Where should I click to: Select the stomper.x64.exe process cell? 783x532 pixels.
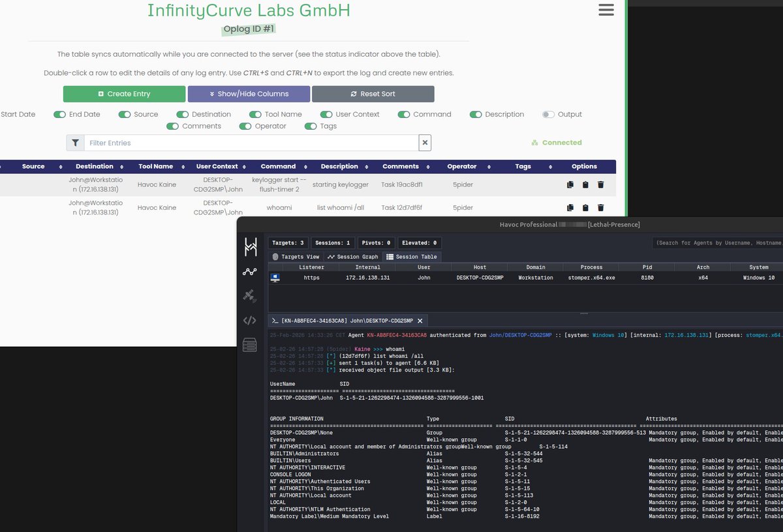(x=591, y=278)
